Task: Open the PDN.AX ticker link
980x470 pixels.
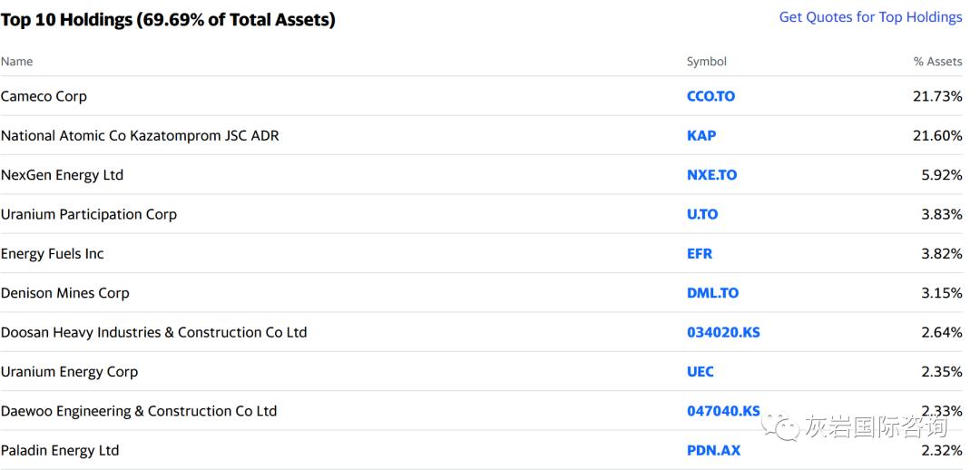Action: pyautogui.click(x=714, y=451)
